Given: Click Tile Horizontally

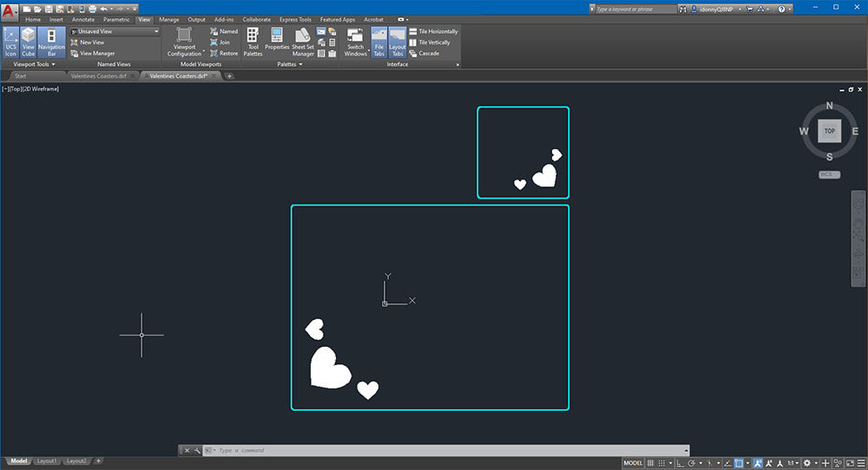Looking at the screenshot, I should [437, 31].
